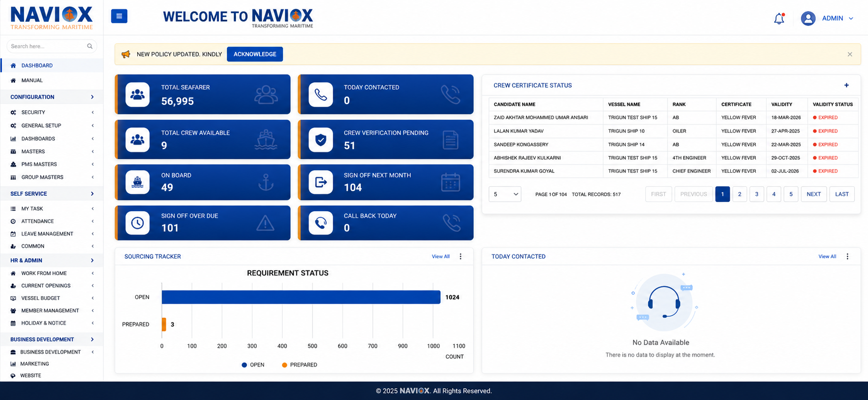Click the Sign Off Next Month exit icon
868x400 pixels.
point(321,182)
